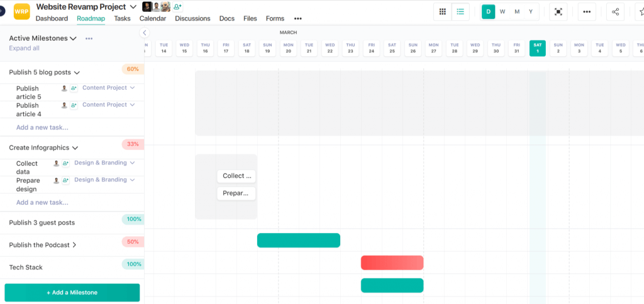Click the WRP project logo icon

click(22, 11)
